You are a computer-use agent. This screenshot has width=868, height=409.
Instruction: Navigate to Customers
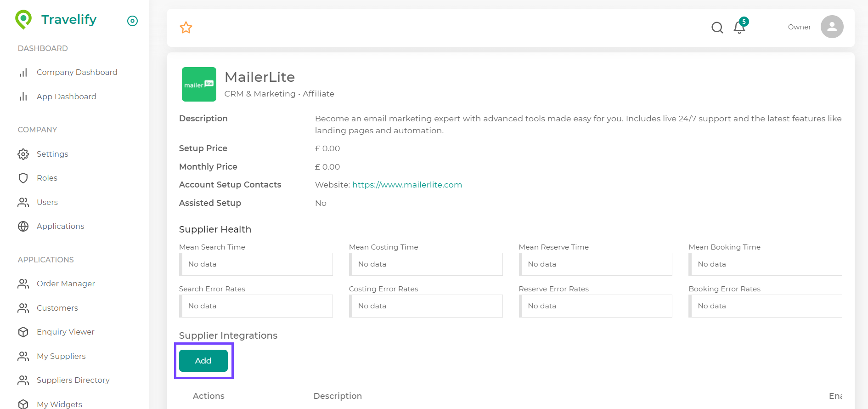tap(57, 308)
